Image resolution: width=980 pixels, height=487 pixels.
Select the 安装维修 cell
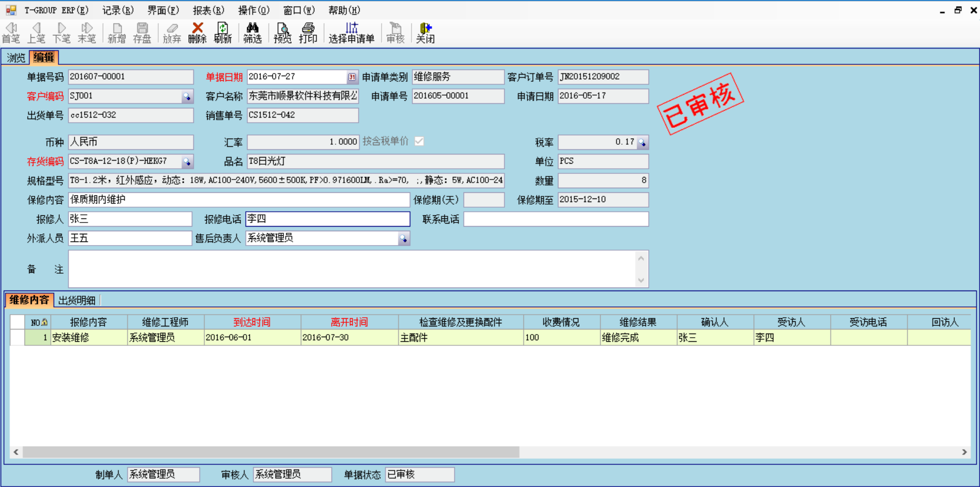(x=89, y=338)
